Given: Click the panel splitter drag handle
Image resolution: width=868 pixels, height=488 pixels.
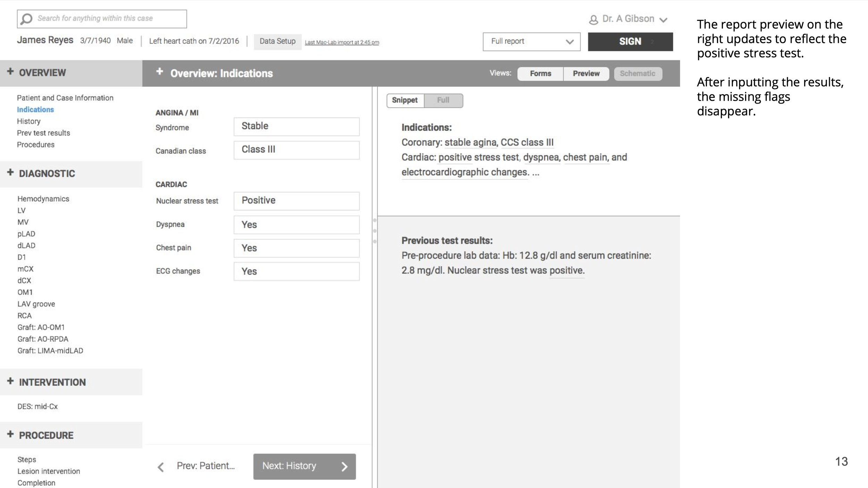Looking at the screenshot, I should [375, 231].
